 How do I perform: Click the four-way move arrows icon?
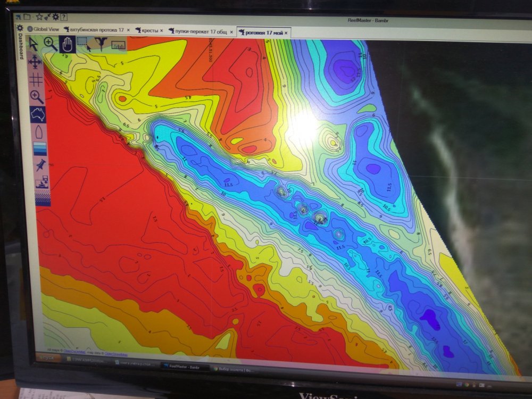point(35,63)
